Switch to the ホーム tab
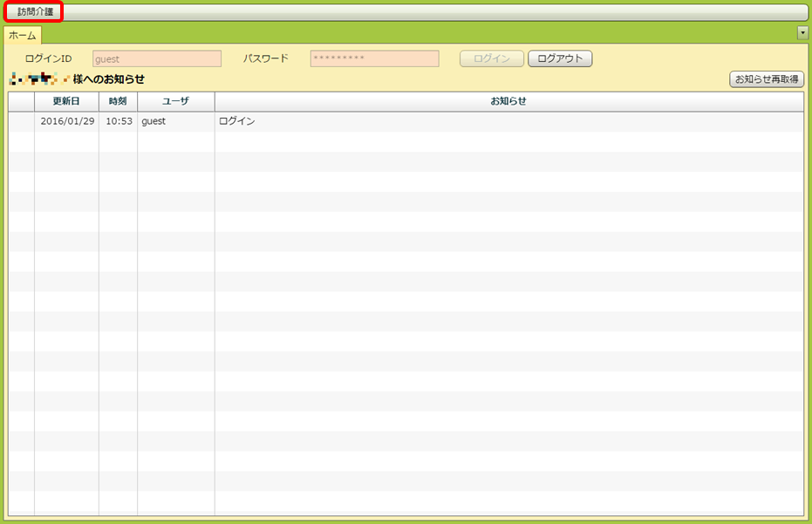The image size is (812, 524). pyautogui.click(x=22, y=36)
